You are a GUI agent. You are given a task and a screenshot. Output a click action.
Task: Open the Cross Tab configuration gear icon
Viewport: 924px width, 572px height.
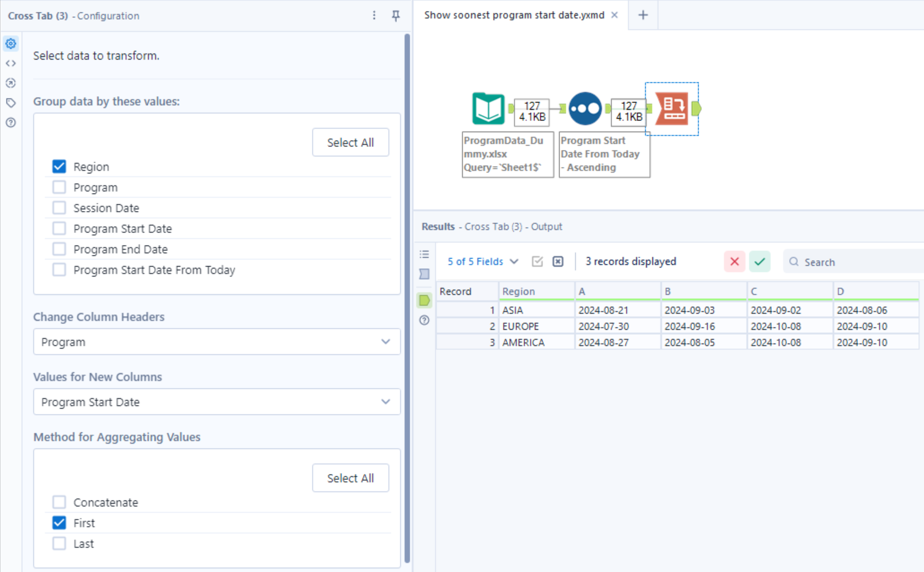(x=11, y=43)
